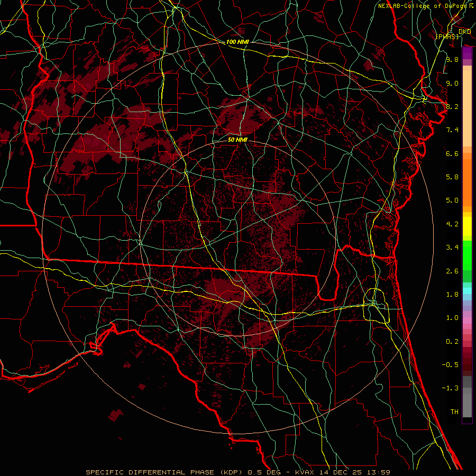Screen dimensions: 476x476
Task: Click the 100 NMI range ring label
Action: pyautogui.click(x=237, y=42)
